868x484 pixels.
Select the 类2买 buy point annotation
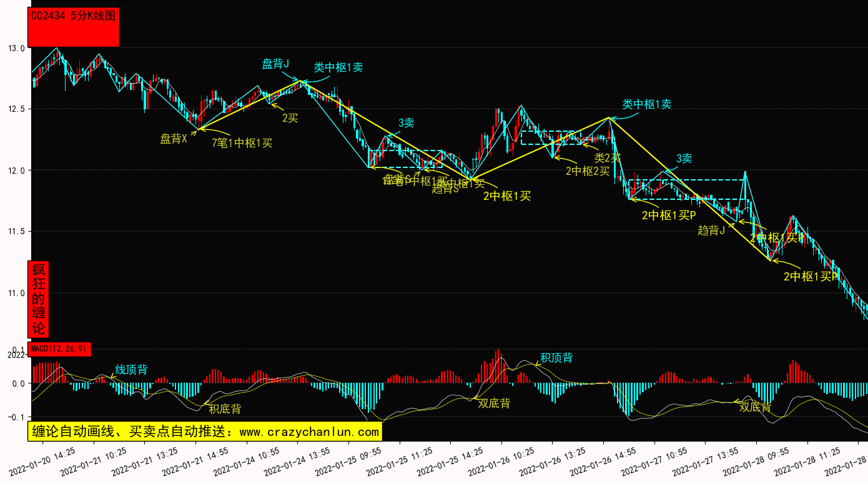click(x=607, y=157)
